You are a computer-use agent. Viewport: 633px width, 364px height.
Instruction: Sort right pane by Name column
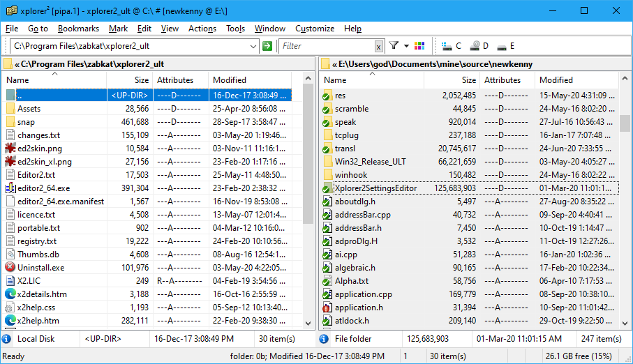[372, 80]
